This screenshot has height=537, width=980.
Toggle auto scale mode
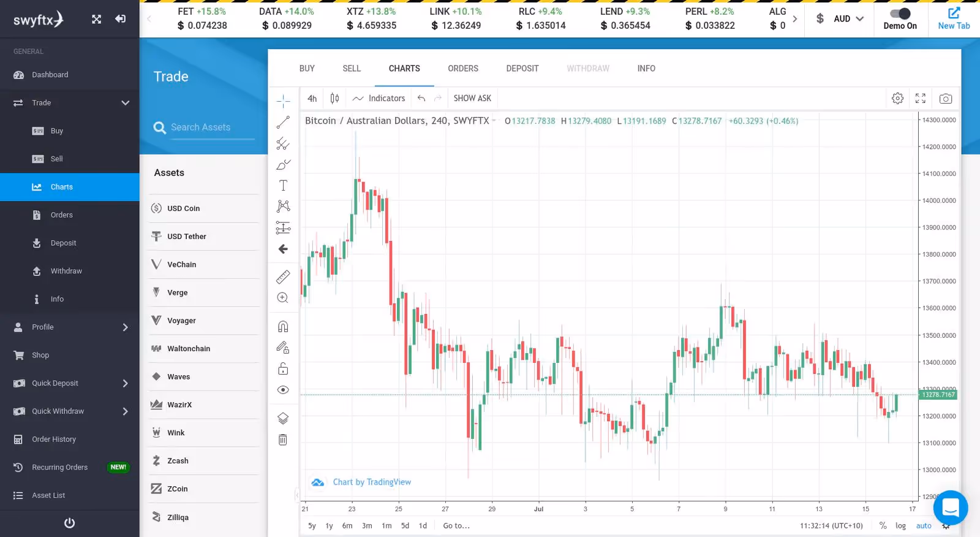coord(924,525)
